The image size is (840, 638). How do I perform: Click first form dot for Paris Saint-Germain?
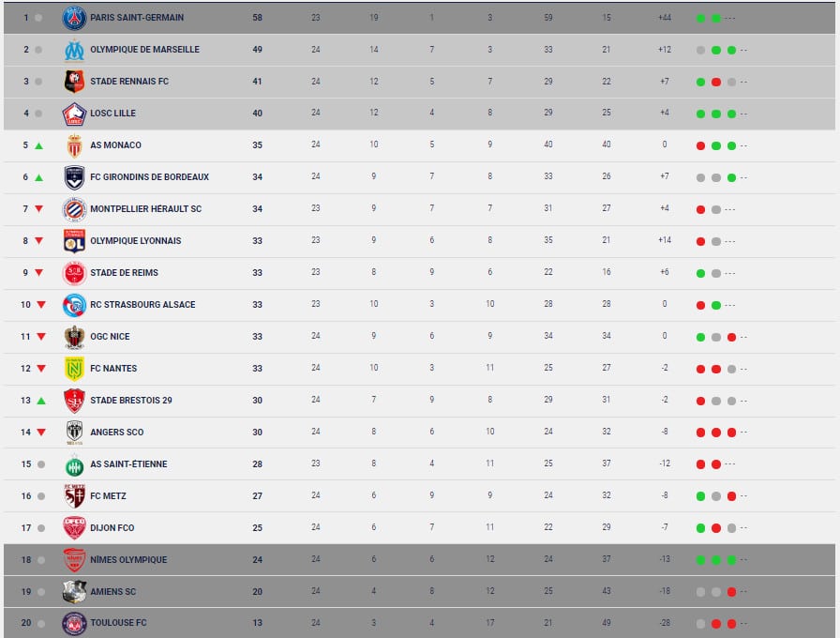click(700, 18)
